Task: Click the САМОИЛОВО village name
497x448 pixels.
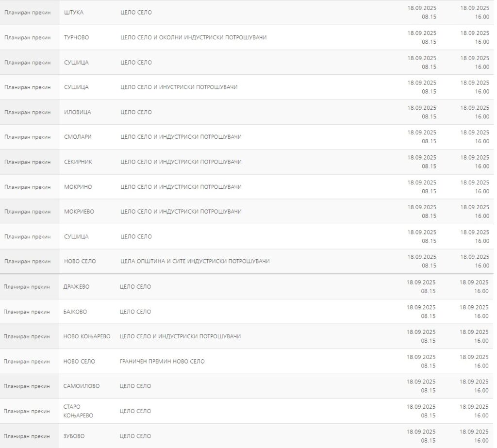Action: coord(82,386)
